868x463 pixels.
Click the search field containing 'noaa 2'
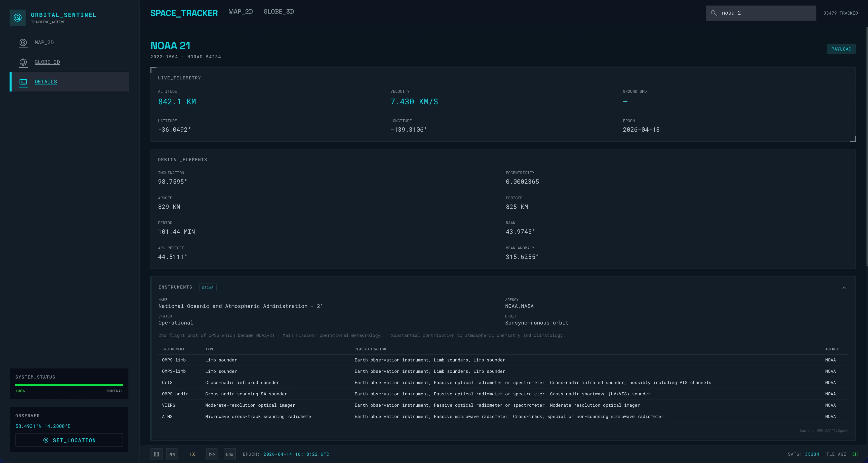(761, 13)
